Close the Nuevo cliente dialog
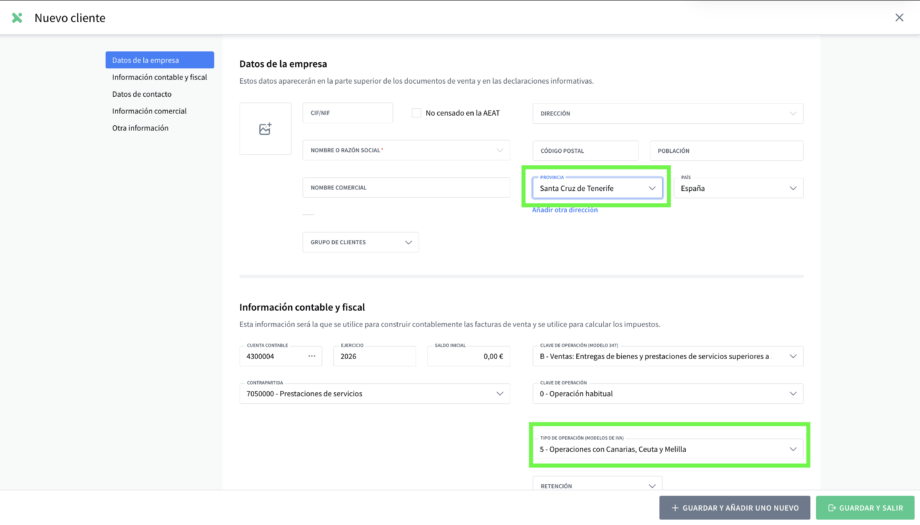The image size is (920, 525). tap(898, 18)
